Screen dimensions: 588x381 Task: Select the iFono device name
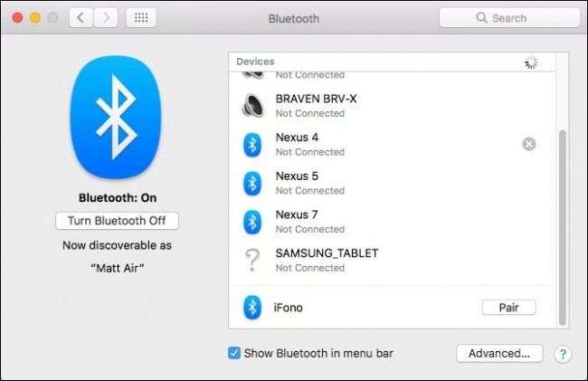coord(288,308)
